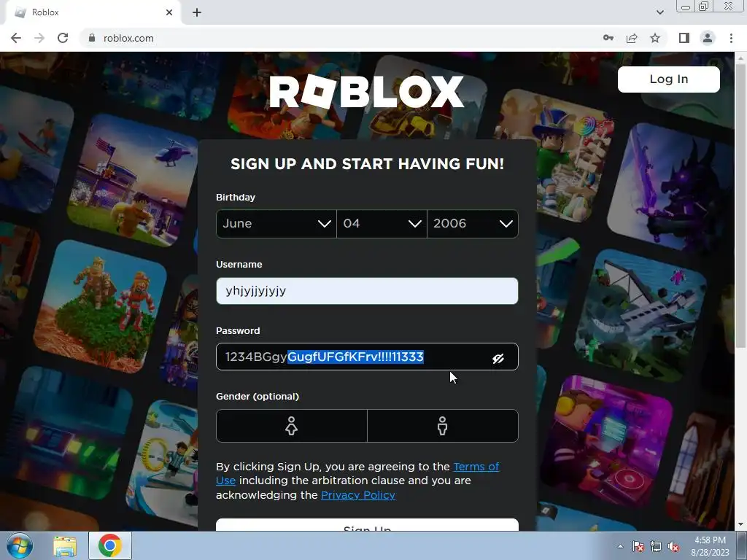747x560 pixels.
Task: Minimize the Chrome window
Action: 686,7
